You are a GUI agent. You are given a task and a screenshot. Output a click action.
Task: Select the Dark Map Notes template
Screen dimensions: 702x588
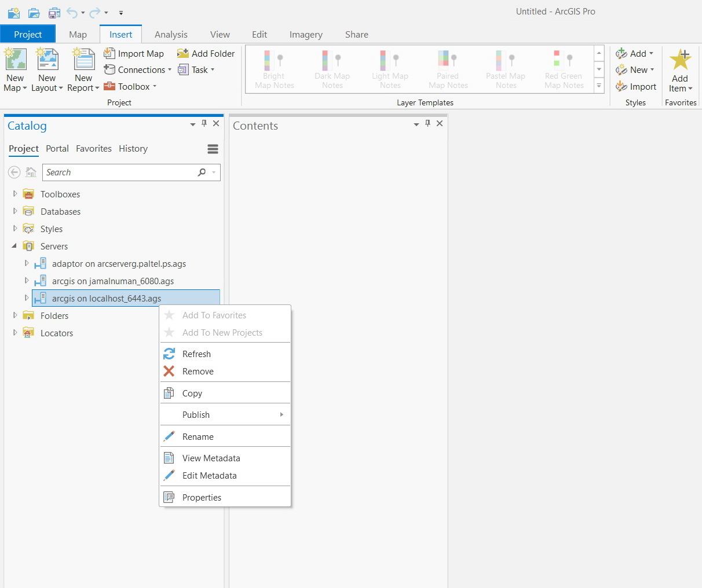point(332,69)
